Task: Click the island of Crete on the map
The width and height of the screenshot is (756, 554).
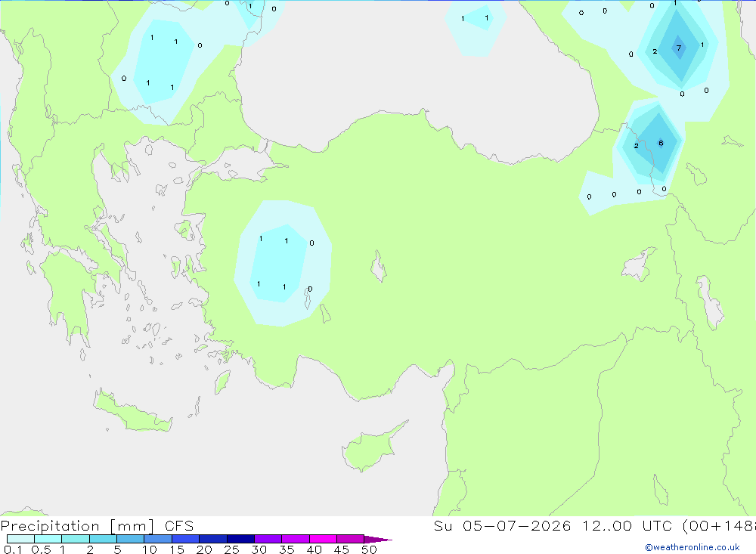Action: coord(133,412)
